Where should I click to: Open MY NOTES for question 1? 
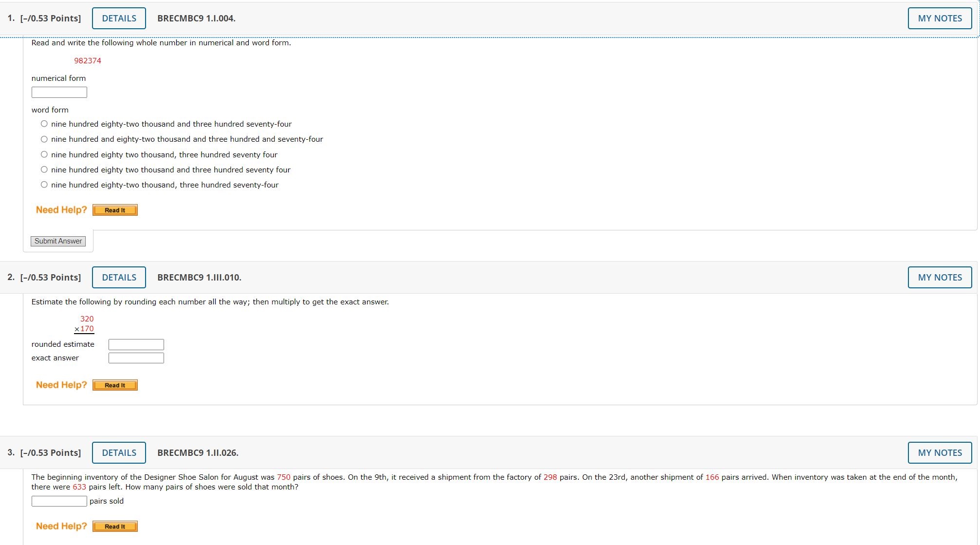[940, 19]
